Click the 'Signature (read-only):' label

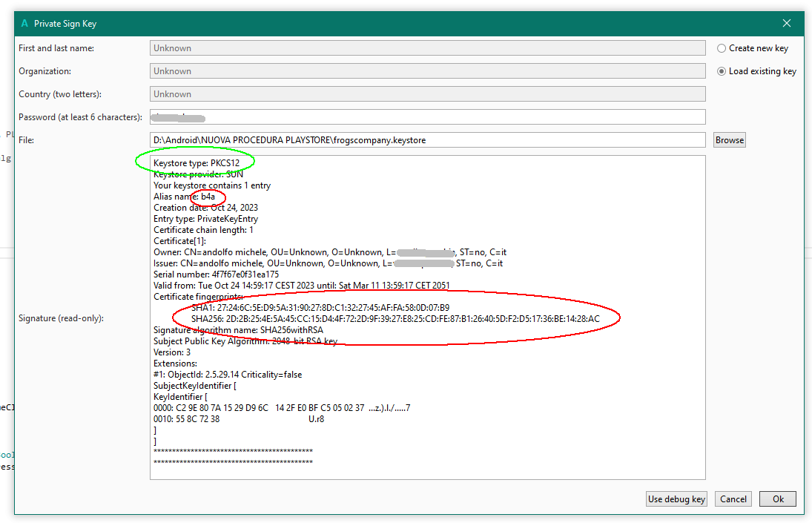pyautogui.click(x=61, y=318)
